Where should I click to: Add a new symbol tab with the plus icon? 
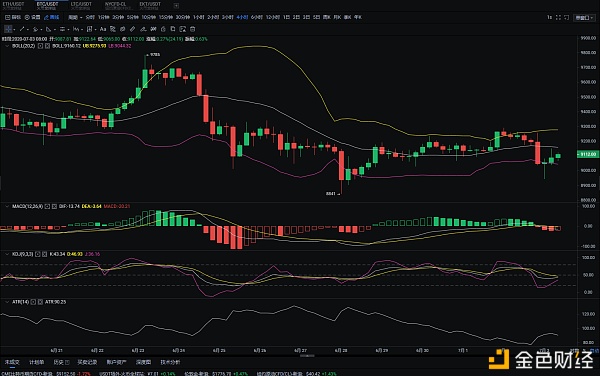pyautogui.click(x=176, y=5)
